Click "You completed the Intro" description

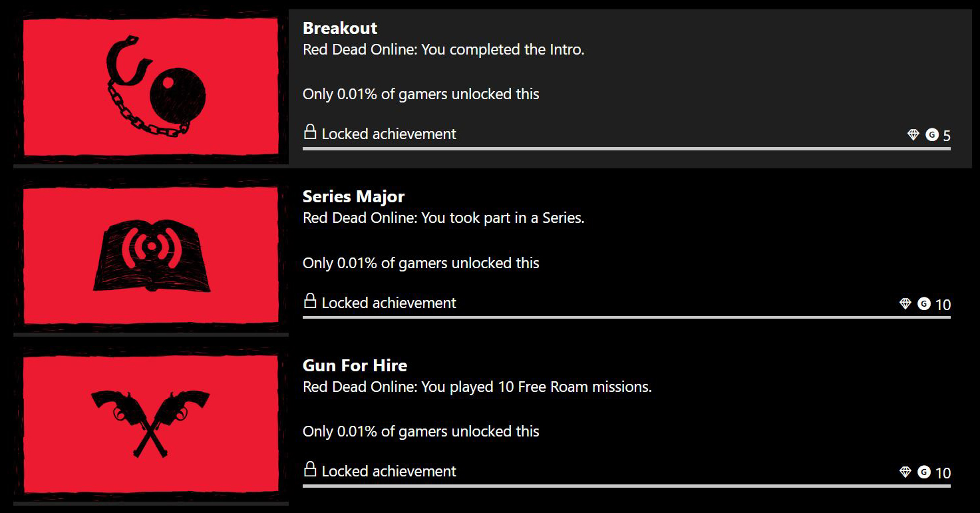[x=503, y=49]
